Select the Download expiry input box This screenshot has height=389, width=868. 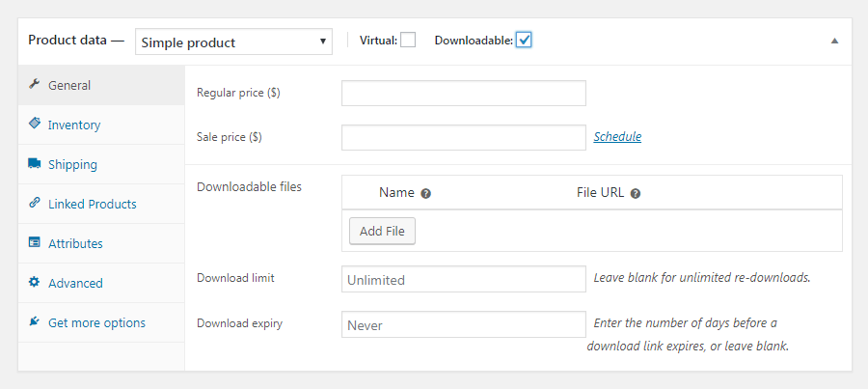(x=463, y=324)
